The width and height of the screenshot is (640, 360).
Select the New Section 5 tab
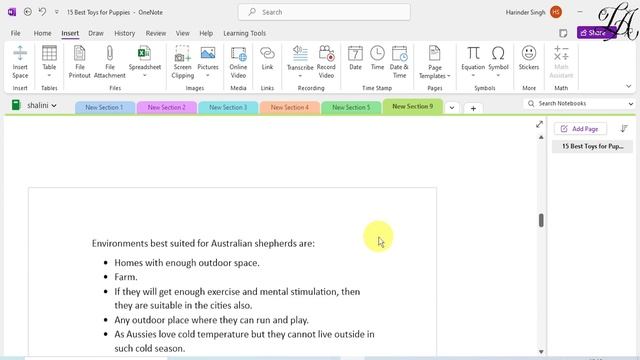click(351, 107)
